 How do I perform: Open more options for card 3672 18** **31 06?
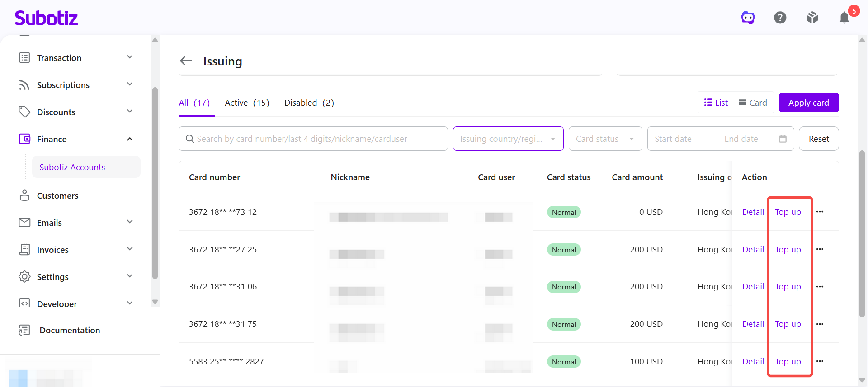pos(820,287)
